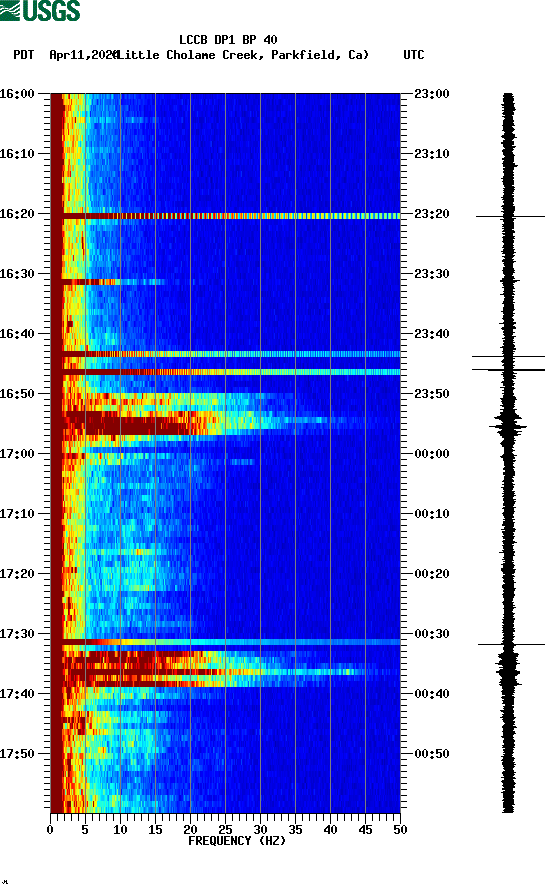This screenshot has height=893, width=552.
Task: Click the station name 'Little Cholame Creek, Parkfield, Ca'
Action: pyautogui.click(x=242, y=55)
